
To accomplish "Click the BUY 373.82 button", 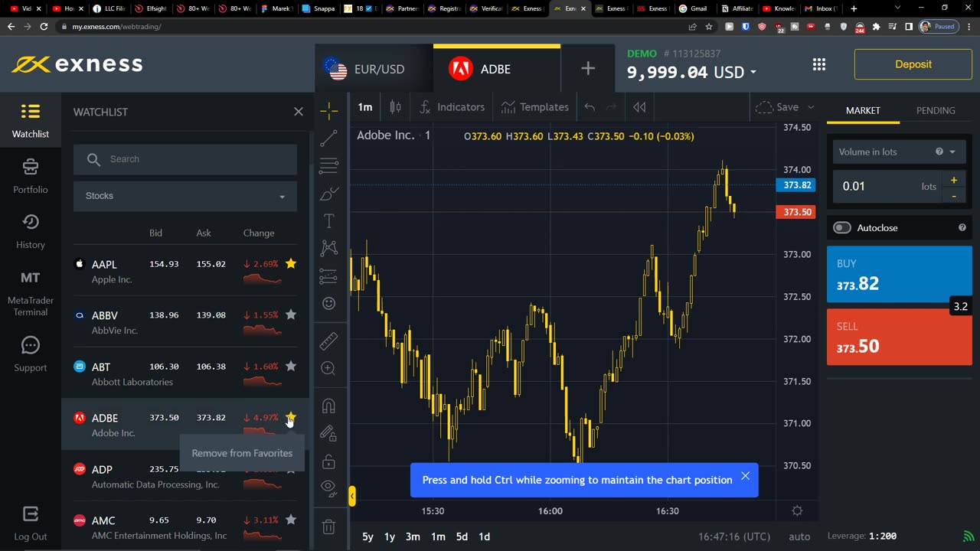I will [x=900, y=275].
